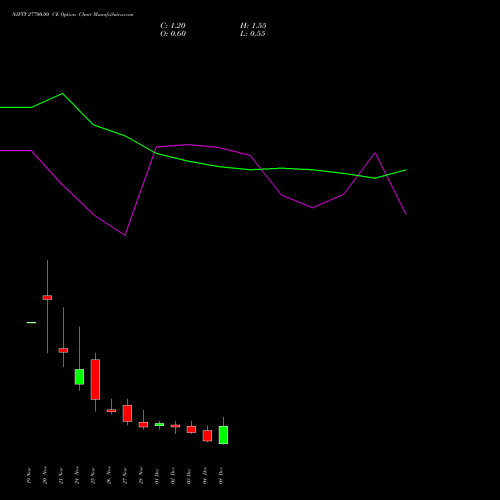
Task: Click the last green candle at right end
Action: 223,435
